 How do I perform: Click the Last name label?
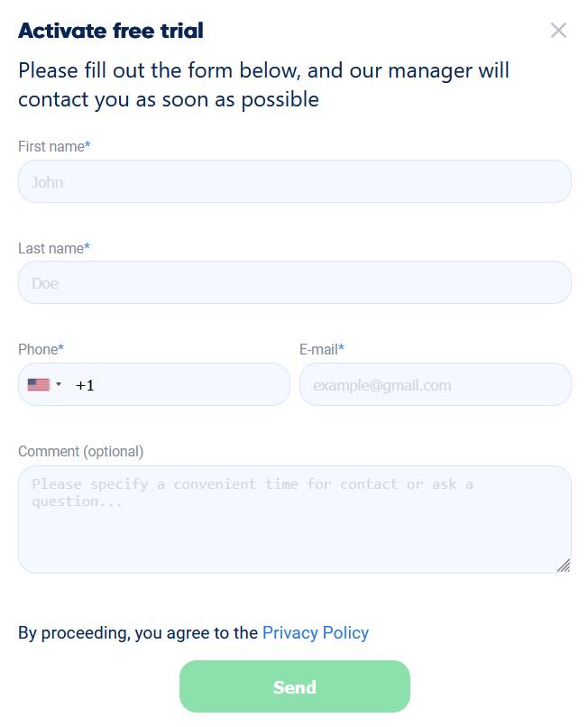54,249
